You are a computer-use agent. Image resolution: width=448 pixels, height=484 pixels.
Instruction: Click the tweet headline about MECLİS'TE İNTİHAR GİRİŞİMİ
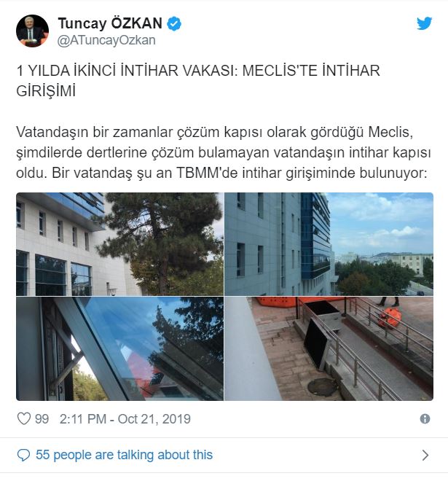tap(198, 81)
